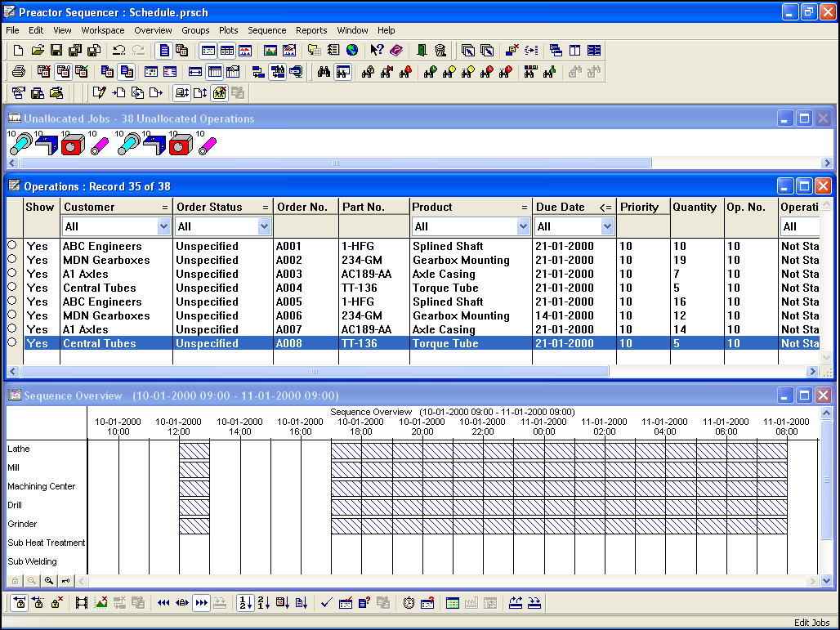This screenshot has width=840, height=630.
Task: Click the ascending 1-2 sort icon
Action: [x=245, y=603]
